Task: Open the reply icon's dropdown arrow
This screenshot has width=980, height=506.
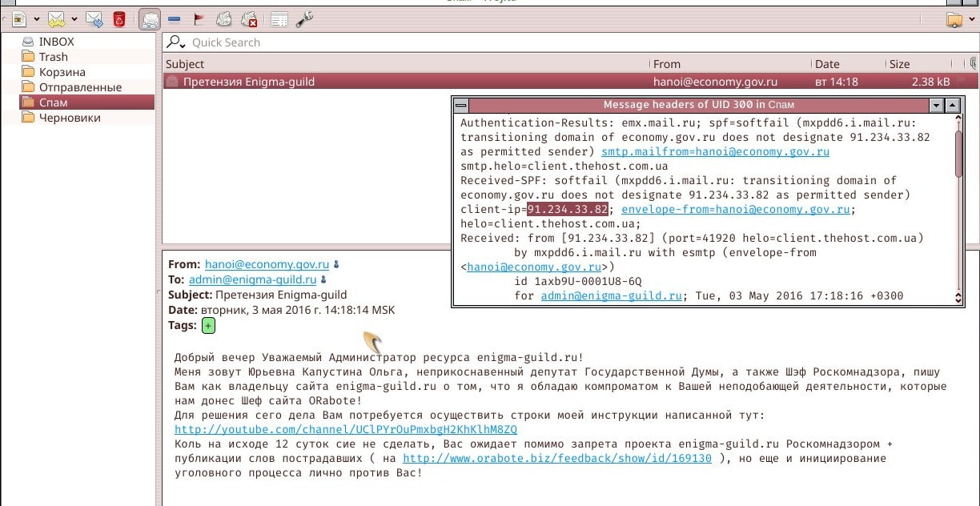Action: 74,19
